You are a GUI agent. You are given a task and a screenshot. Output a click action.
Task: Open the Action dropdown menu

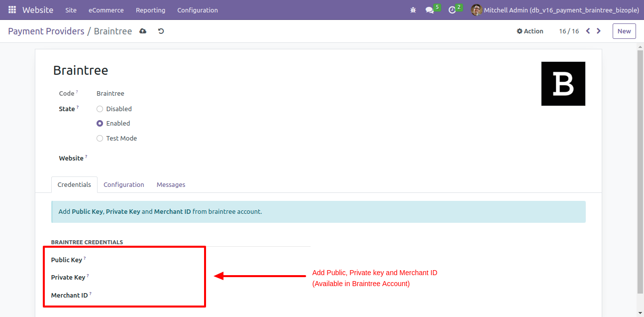tap(530, 31)
